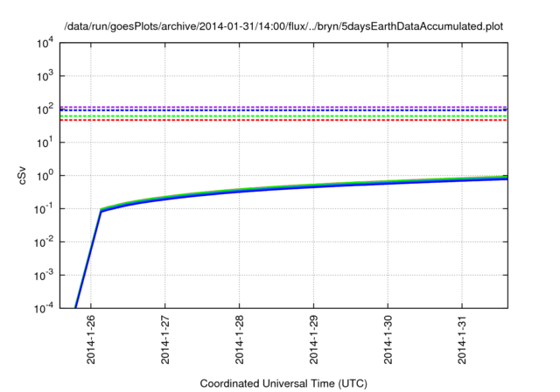Viewport: 560px width, 392px height.
Task: Click the 10^-4 y-axis tick label
Action: (x=44, y=308)
